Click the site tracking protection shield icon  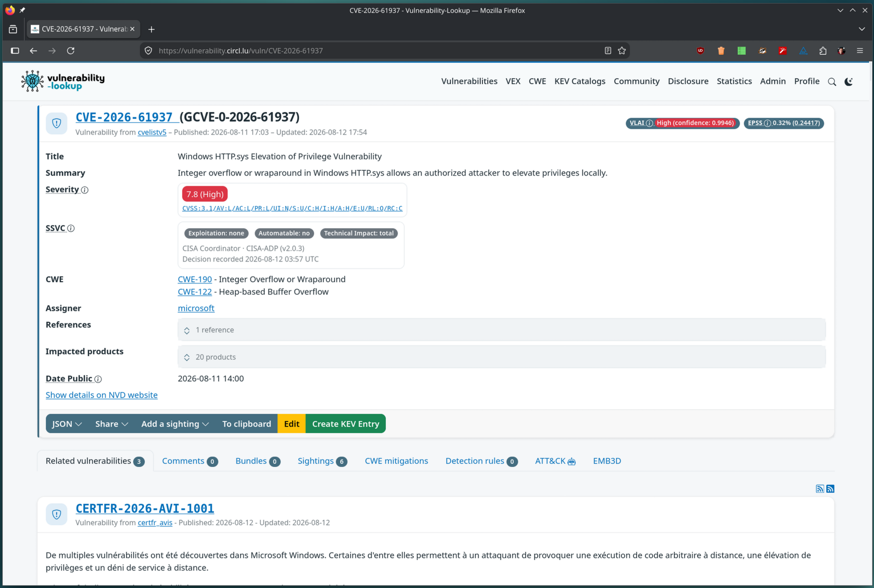tap(148, 51)
